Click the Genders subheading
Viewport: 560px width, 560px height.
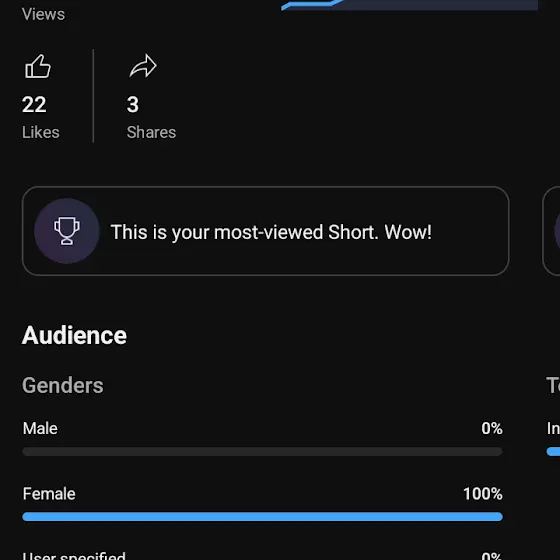tap(63, 385)
